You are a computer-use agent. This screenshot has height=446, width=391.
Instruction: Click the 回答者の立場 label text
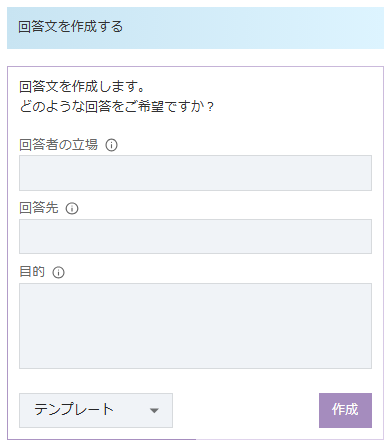58,145
